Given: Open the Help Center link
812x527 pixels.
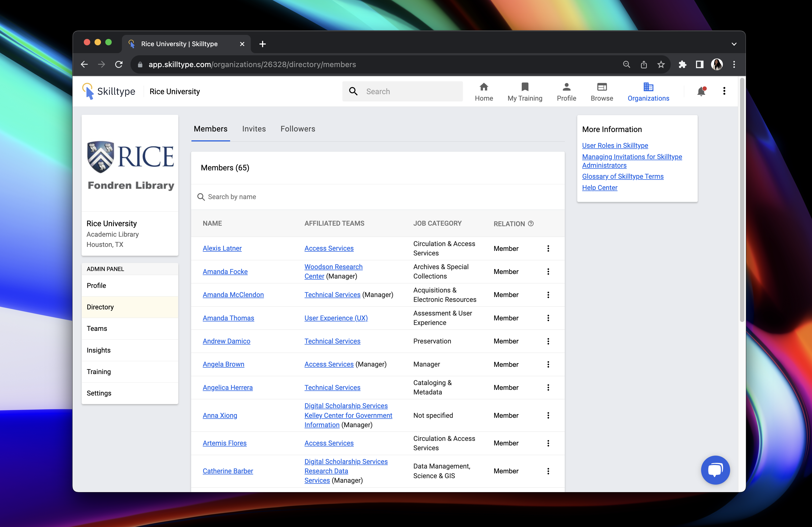Looking at the screenshot, I should (x=599, y=188).
